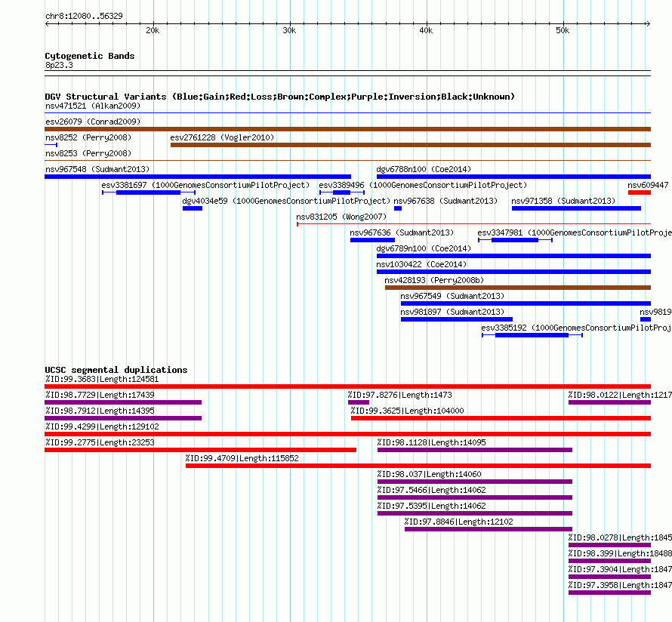Viewport: 672px width, 622px height.
Task: Click the nsv981897 (Sudmant2013) variant label
Action: coord(452,312)
